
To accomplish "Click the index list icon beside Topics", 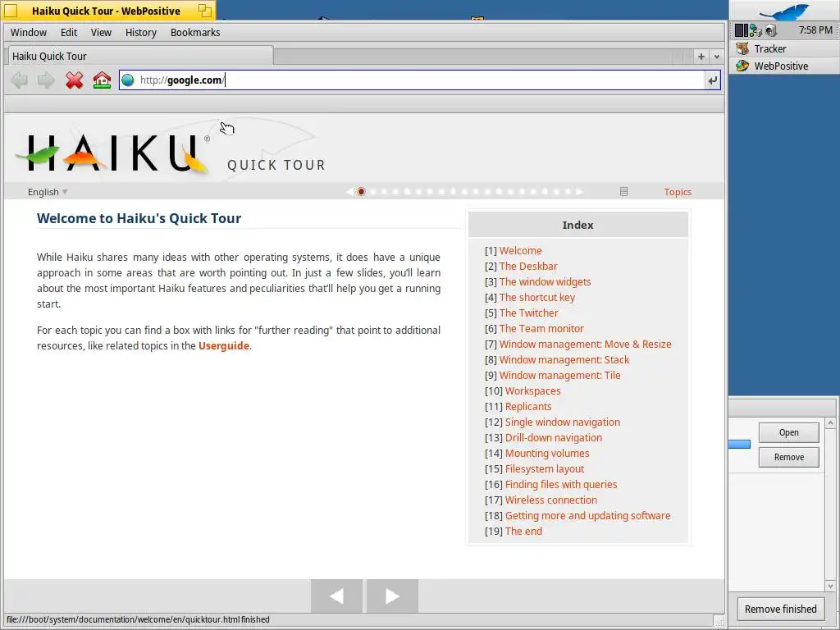I will (x=623, y=192).
